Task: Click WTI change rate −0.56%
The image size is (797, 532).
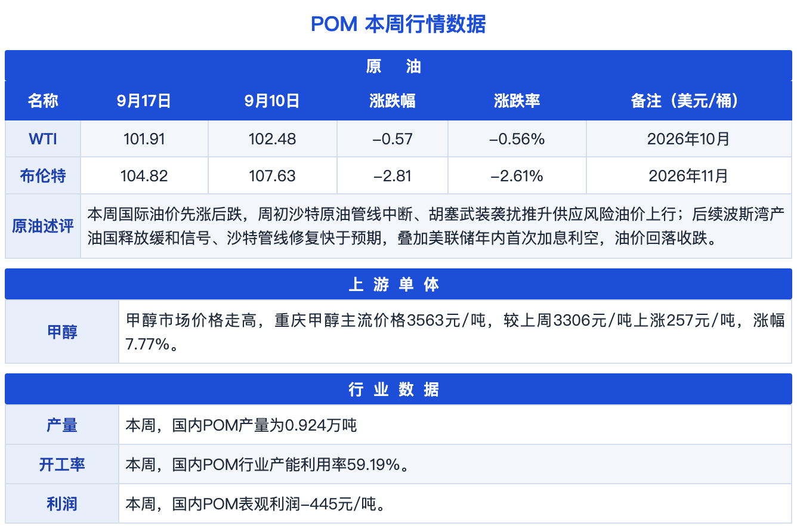Action: point(517,139)
